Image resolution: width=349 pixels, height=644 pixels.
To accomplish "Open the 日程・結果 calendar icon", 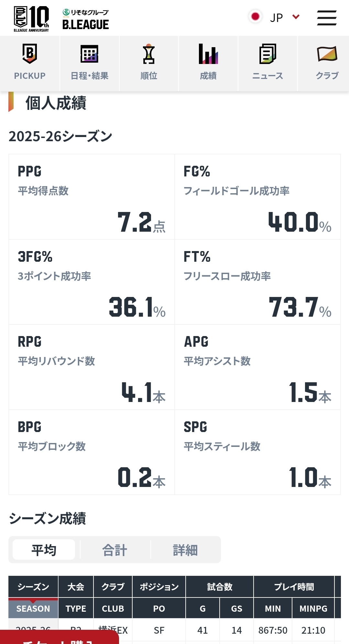I will coord(89,54).
